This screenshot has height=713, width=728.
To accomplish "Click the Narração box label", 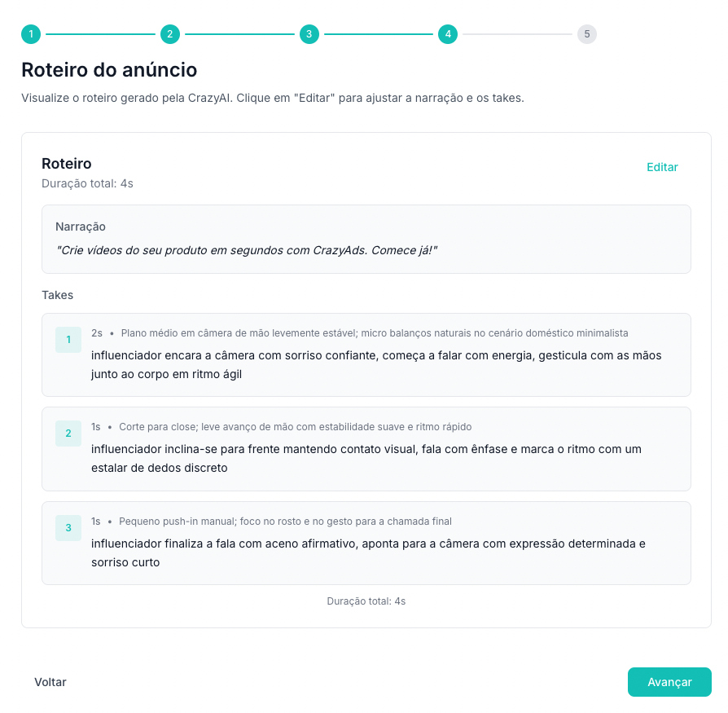I will click(81, 227).
